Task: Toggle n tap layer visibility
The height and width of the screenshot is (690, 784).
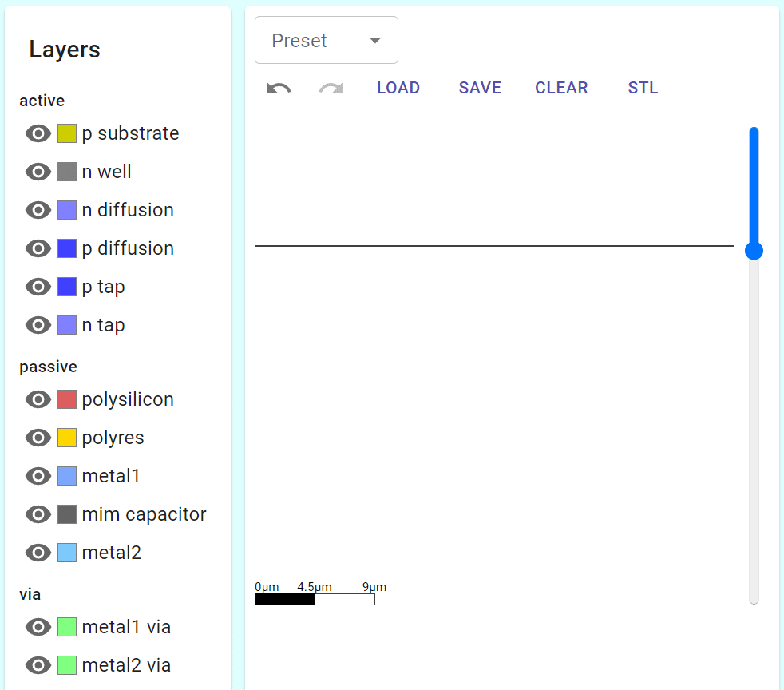Action: click(38, 325)
